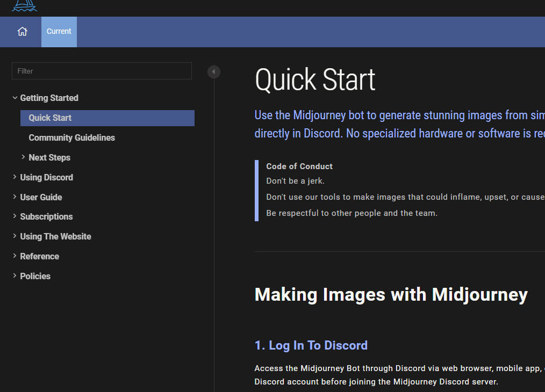Select Quick Start in the sidebar
The width and height of the screenshot is (545, 392).
coord(107,118)
